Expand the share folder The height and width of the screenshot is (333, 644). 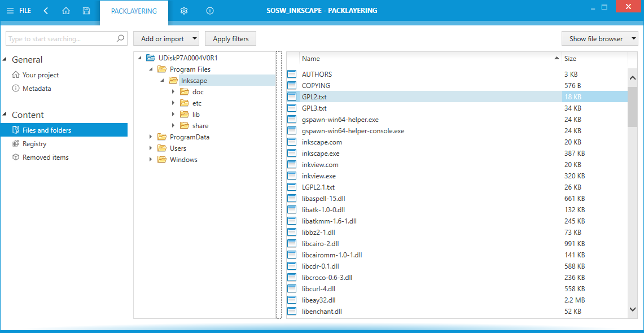[x=174, y=126]
